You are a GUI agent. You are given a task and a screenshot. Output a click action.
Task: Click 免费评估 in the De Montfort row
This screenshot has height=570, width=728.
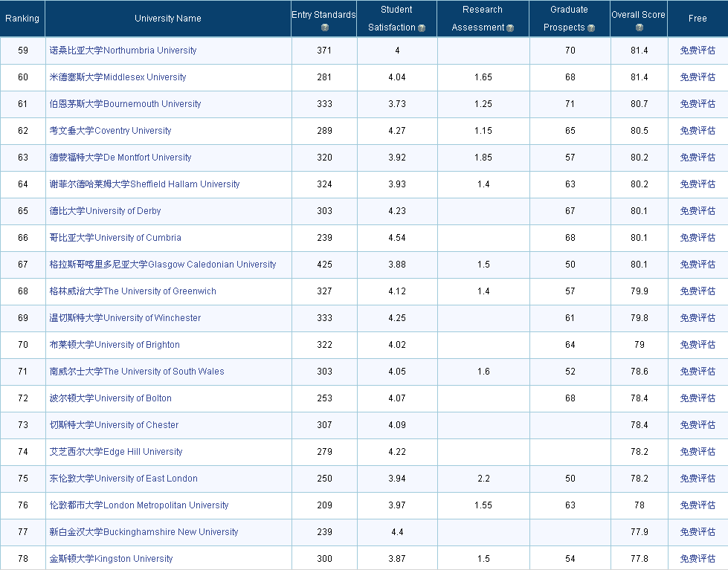698,158
